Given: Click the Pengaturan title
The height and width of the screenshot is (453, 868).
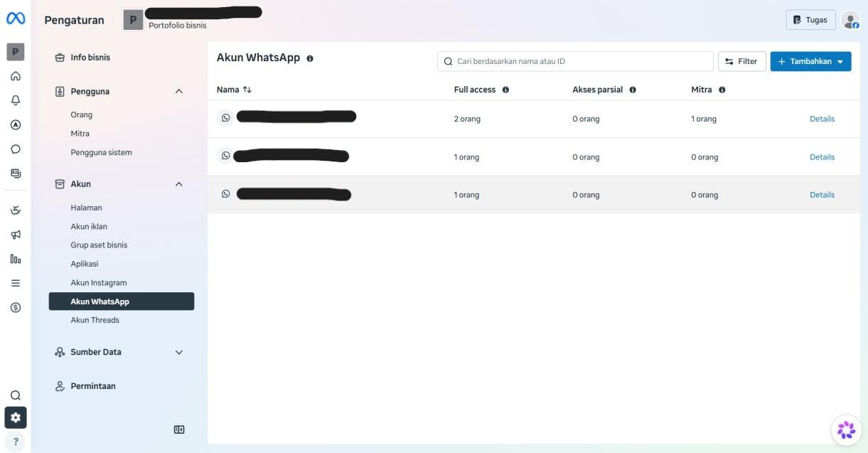Looking at the screenshot, I should coord(74,20).
